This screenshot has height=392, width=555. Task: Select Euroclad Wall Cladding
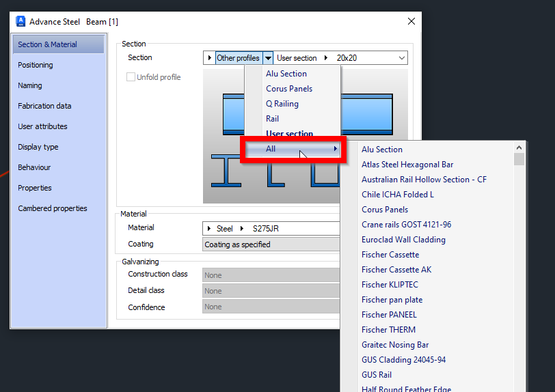[403, 240]
